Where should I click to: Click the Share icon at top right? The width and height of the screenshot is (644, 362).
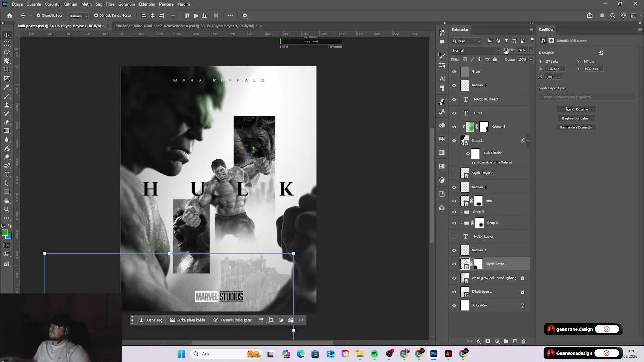click(x=590, y=16)
